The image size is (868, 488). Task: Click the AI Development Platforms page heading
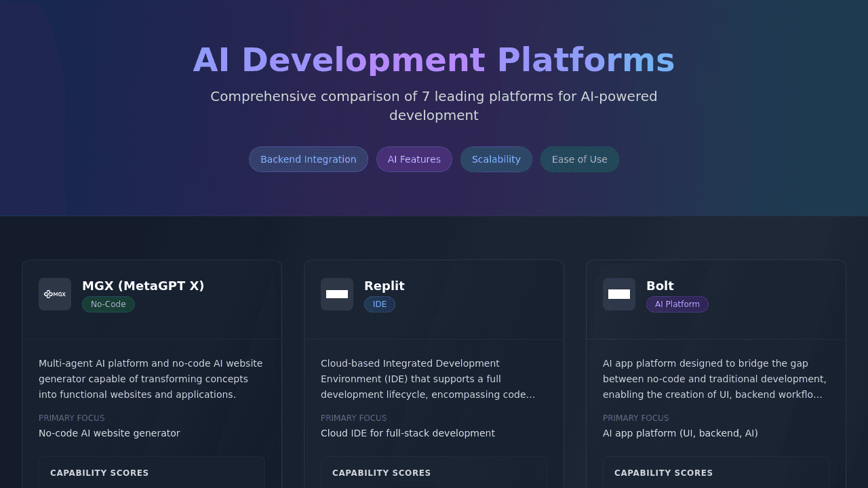coord(434,60)
